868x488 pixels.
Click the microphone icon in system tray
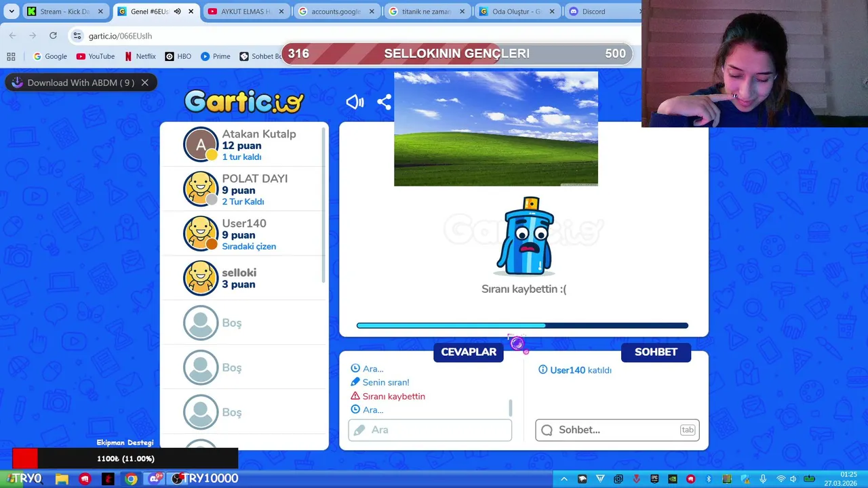point(762,479)
